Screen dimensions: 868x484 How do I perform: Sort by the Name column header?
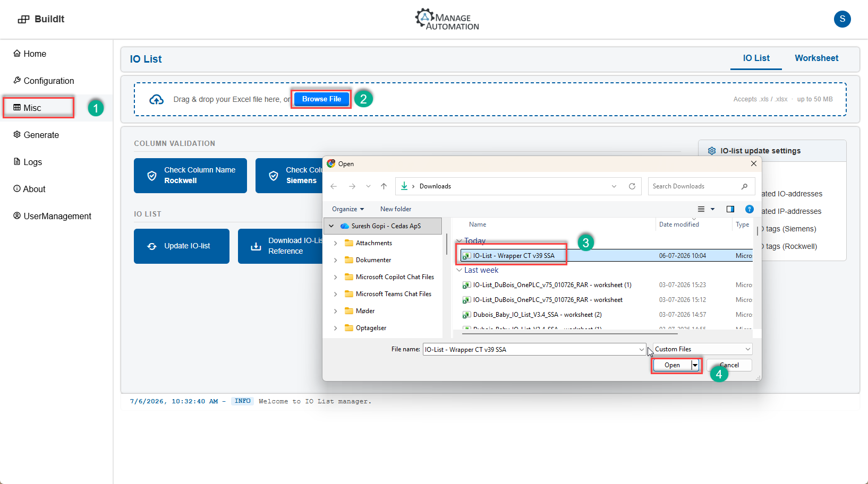pos(478,224)
